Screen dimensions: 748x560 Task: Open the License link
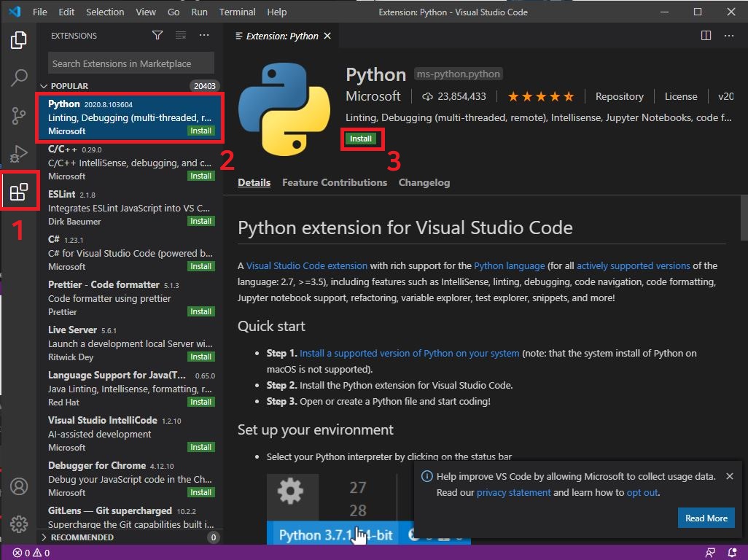(681, 97)
